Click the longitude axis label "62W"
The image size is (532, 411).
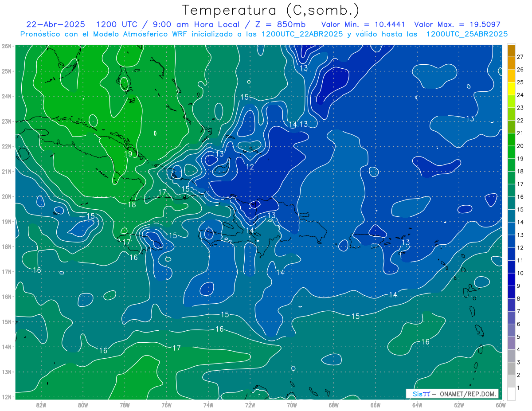[459, 405]
